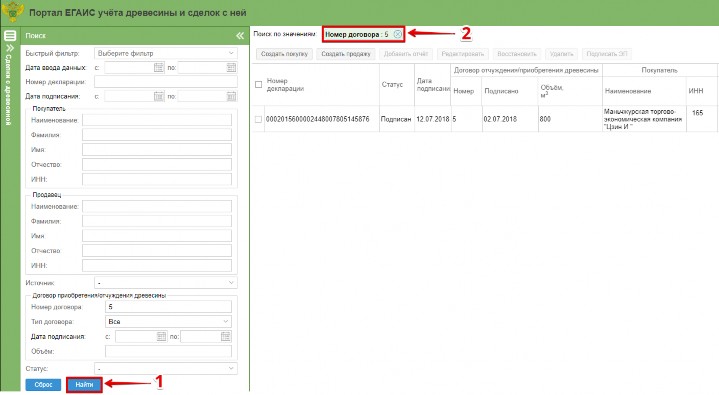Open calendar for top Дата подписания start date
The image size is (719, 395).
point(159,96)
